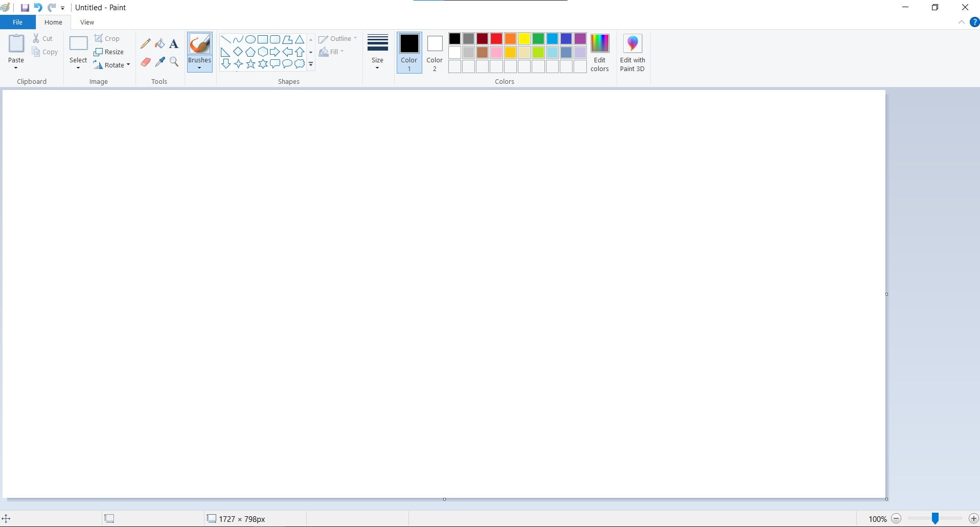Pick the purple color swatch
980x527 pixels.
click(x=580, y=39)
